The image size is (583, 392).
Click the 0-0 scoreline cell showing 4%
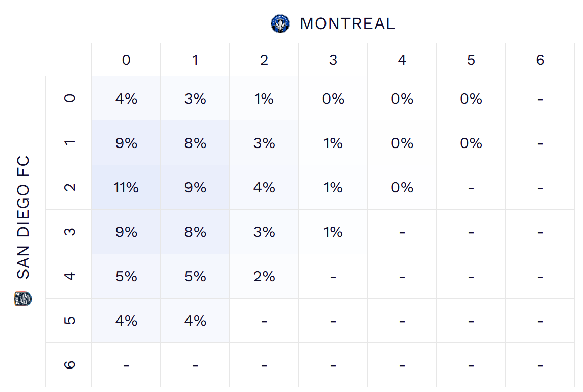coord(126,99)
